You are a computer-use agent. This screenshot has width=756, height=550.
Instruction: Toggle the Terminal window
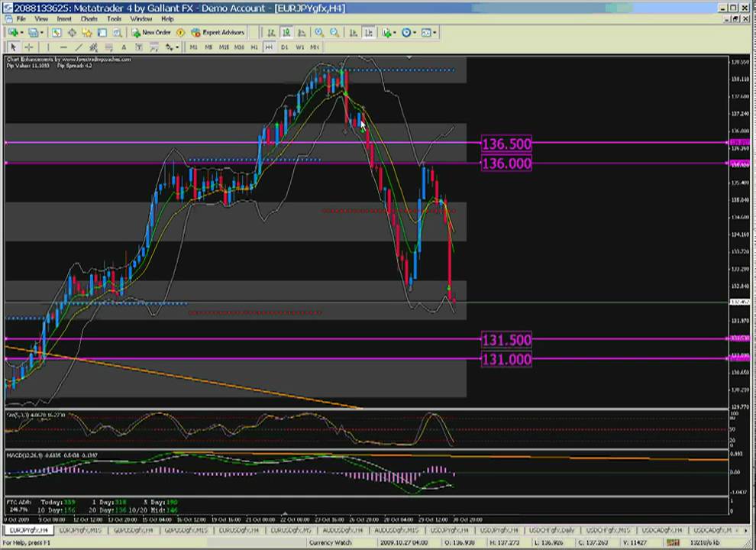(x=102, y=32)
